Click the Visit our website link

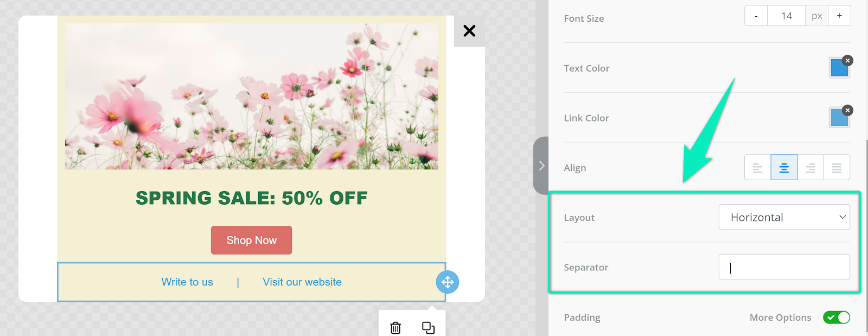(x=302, y=282)
